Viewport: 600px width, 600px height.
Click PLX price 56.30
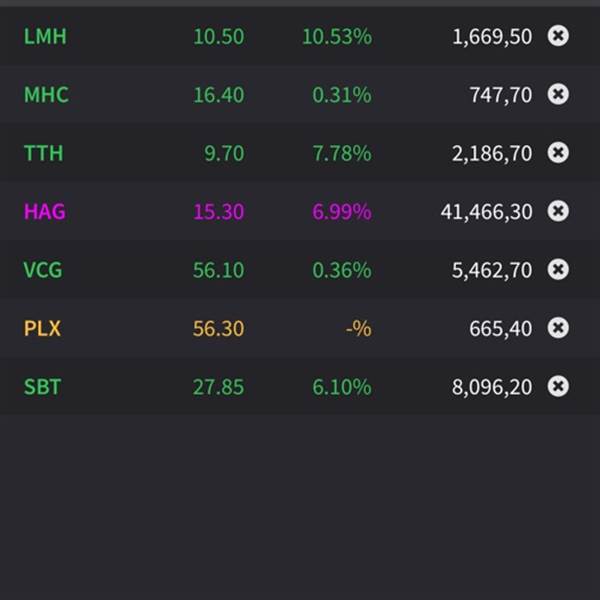pos(218,328)
